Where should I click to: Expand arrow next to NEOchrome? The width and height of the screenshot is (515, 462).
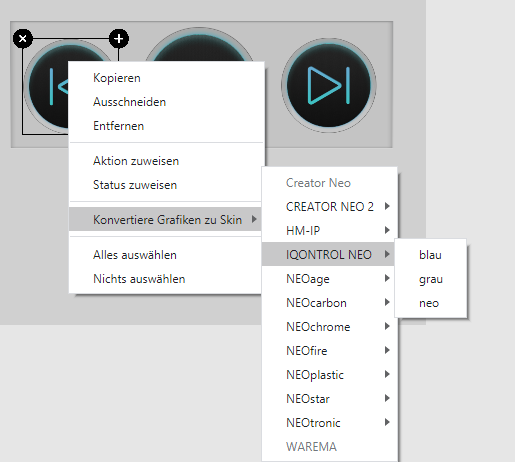387,326
